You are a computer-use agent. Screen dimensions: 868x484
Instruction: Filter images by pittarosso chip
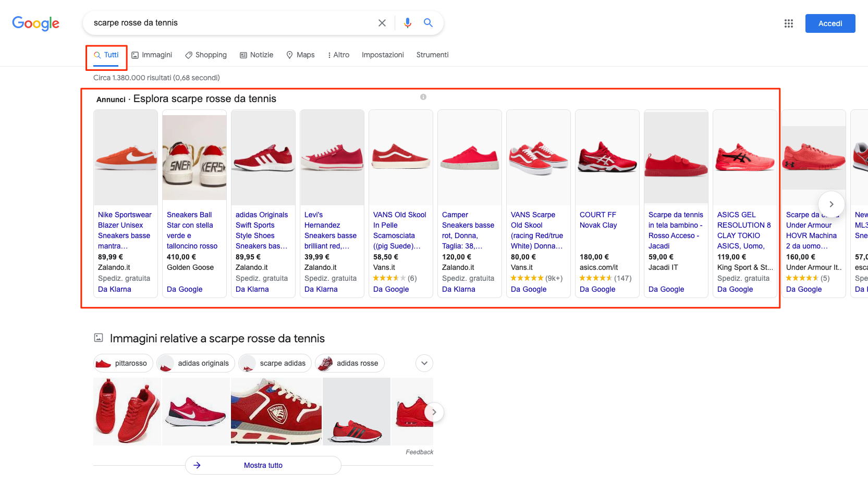(123, 363)
